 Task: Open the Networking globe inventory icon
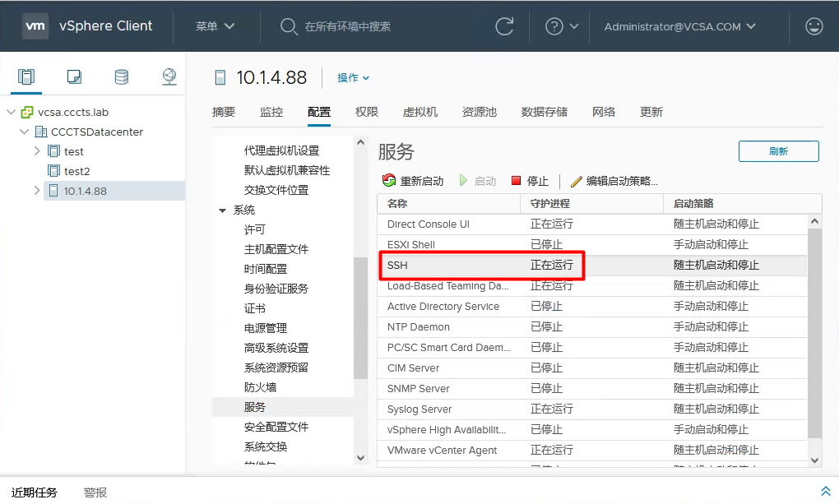click(x=169, y=76)
